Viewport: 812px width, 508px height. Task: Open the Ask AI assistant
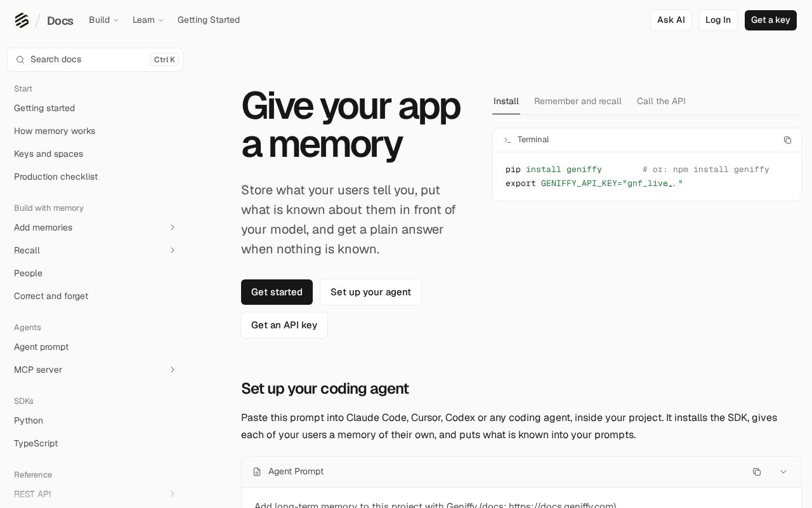[x=671, y=20]
